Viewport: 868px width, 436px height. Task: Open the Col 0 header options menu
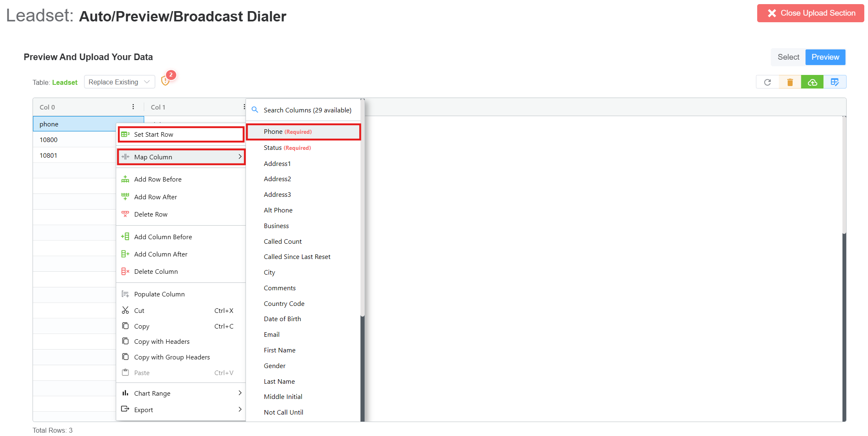tap(133, 107)
